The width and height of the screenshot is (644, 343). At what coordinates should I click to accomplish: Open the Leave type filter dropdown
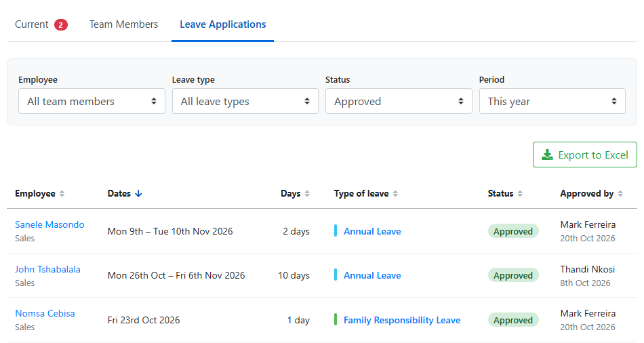pos(245,101)
